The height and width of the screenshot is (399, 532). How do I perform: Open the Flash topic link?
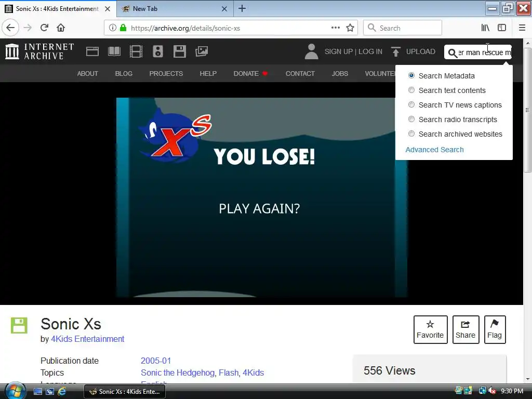(x=229, y=373)
